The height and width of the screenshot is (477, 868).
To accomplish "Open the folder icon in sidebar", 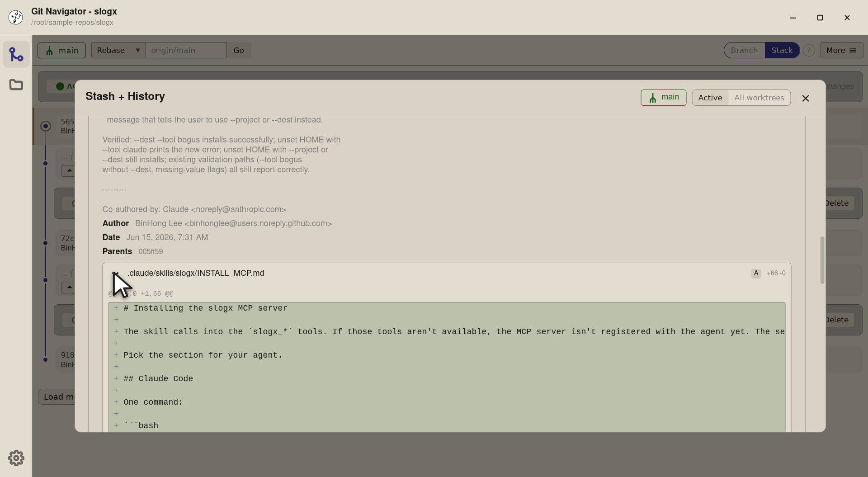I will coord(16,85).
